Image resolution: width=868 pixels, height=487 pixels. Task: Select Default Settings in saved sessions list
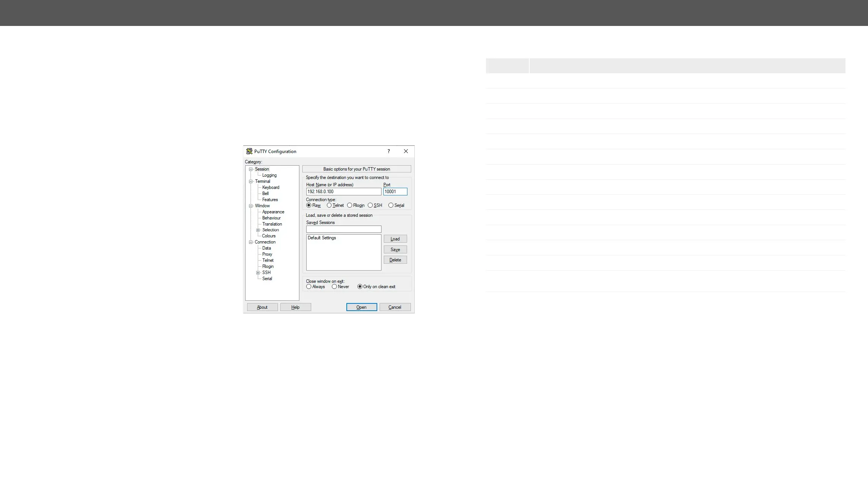point(322,238)
